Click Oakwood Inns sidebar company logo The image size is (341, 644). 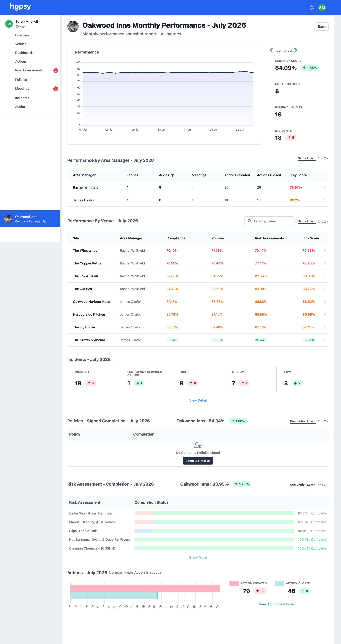(8, 219)
